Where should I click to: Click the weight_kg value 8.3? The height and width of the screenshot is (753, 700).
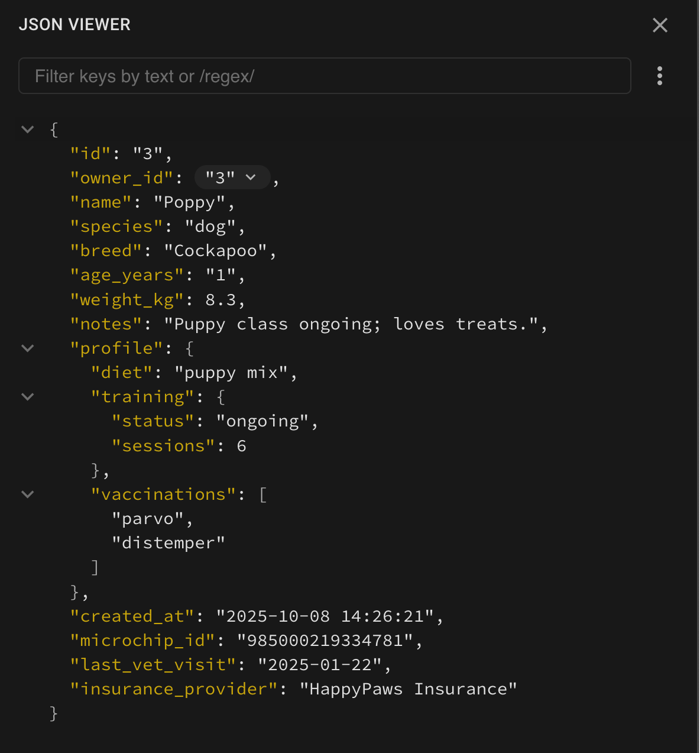221,300
